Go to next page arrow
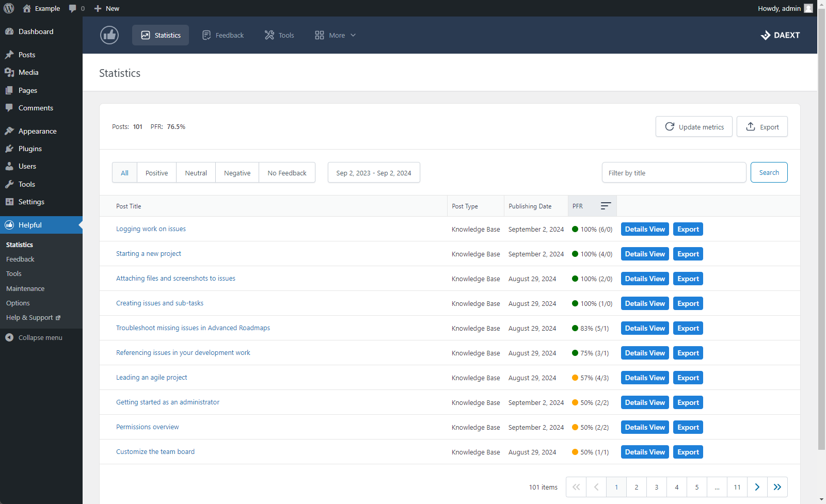 click(757, 487)
